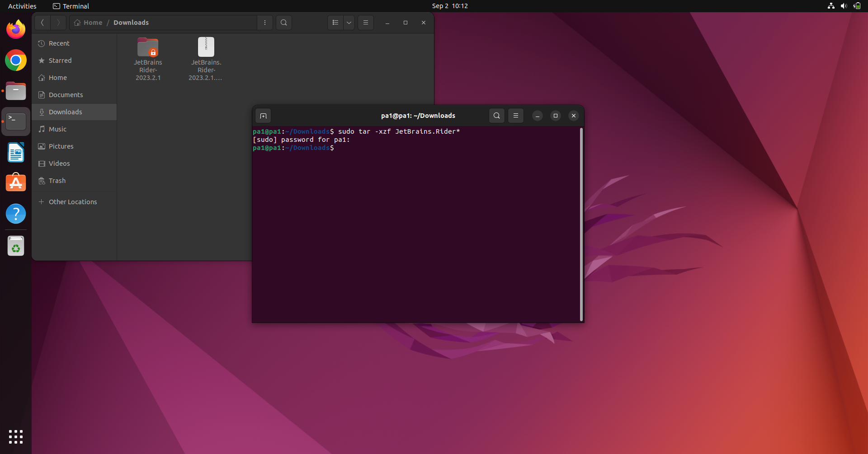Screen dimensions: 868x454
Task: Open sound settings via the volume tray icon
Action: tap(844, 6)
